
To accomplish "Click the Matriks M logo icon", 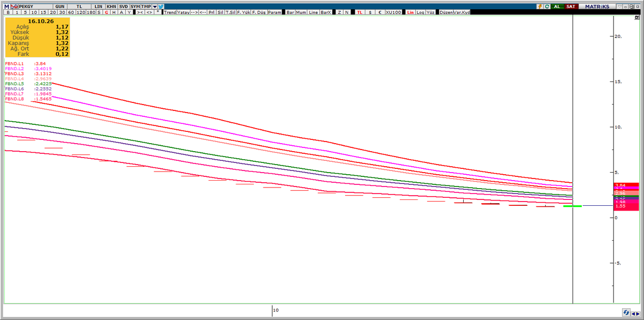I will (7, 6).
